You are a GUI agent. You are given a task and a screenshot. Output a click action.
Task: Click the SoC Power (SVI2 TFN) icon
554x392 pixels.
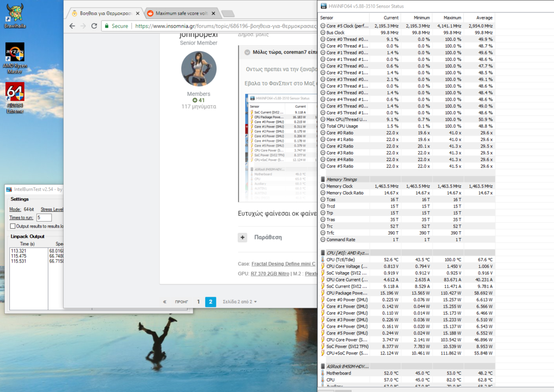323,347
